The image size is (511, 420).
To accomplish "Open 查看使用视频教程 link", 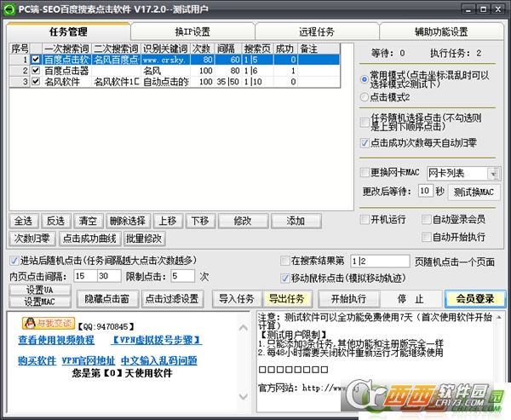I will 56,340.
